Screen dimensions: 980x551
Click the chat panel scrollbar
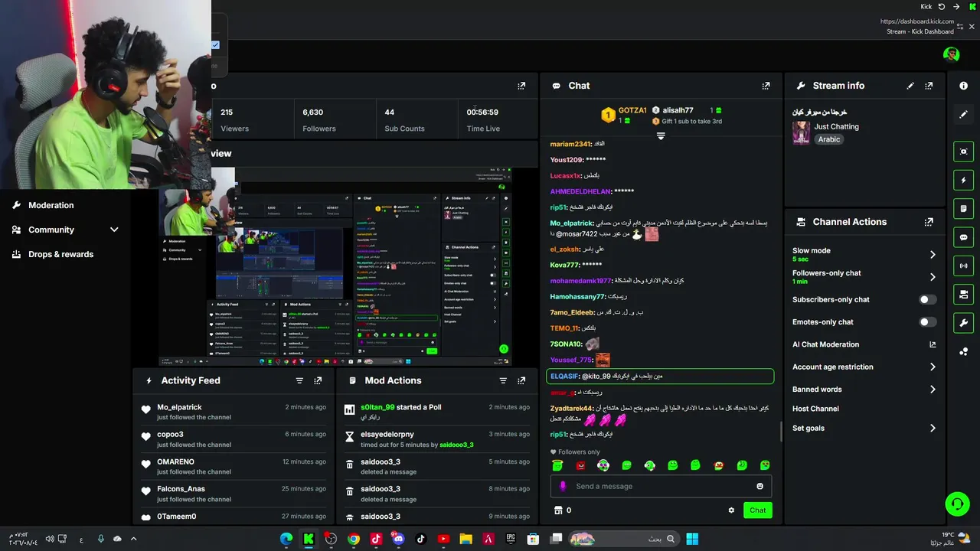click(x=780, y=432)
